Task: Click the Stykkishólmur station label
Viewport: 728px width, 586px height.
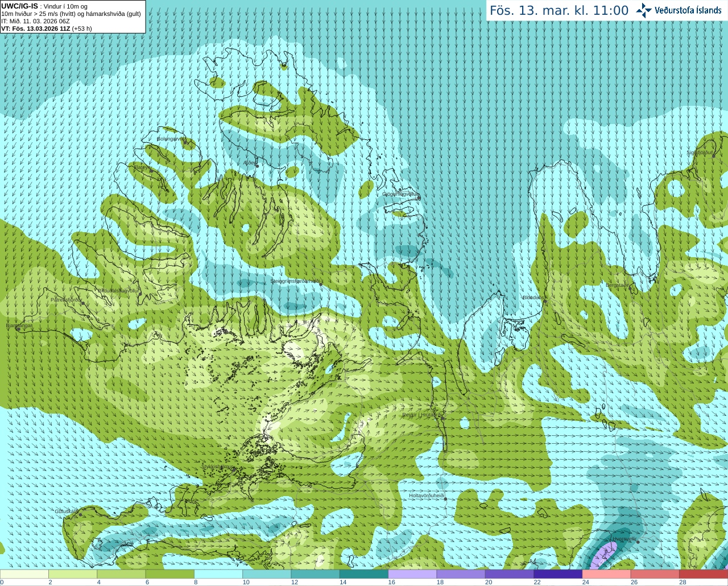Action: 218,467
